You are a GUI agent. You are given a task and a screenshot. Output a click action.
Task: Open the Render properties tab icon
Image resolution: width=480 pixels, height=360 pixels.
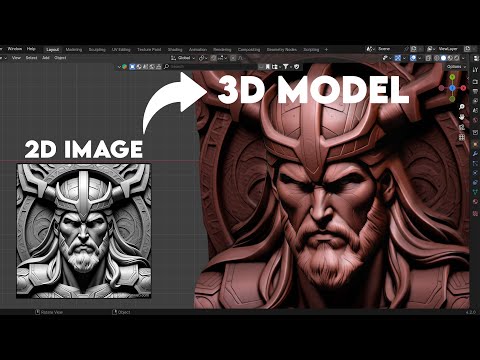click(x=475, y=81)
